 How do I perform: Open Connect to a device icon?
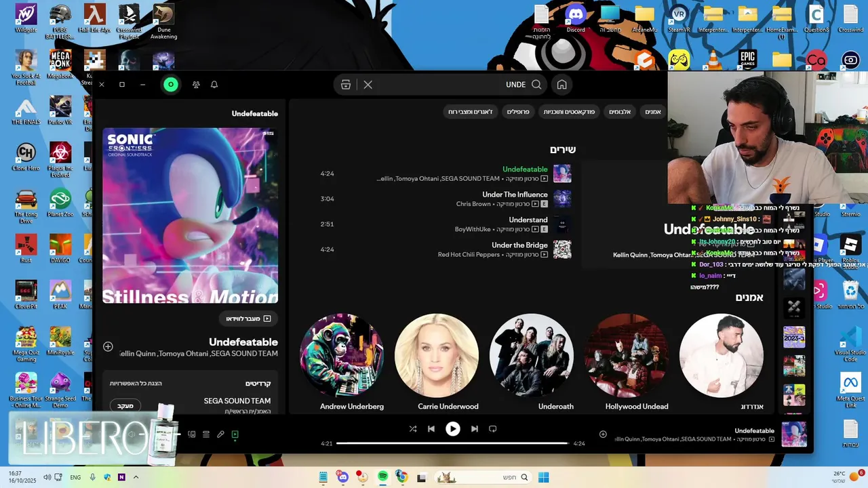point(192,434)
